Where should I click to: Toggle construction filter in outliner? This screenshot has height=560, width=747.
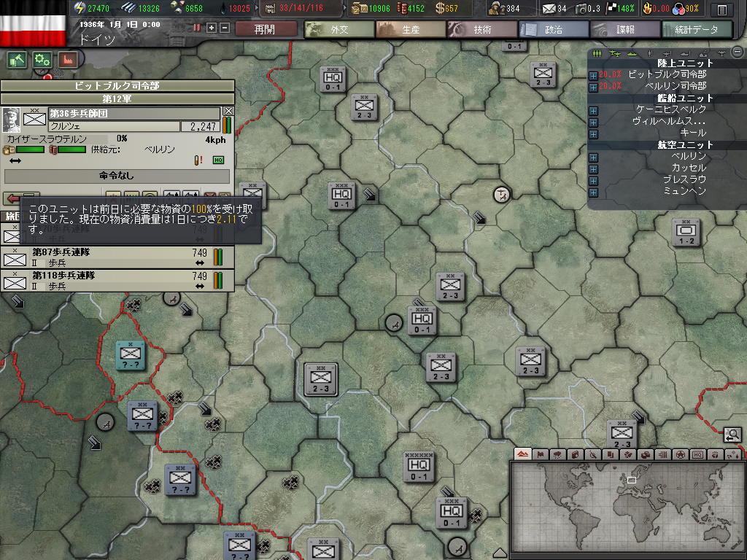click(703, 52)
